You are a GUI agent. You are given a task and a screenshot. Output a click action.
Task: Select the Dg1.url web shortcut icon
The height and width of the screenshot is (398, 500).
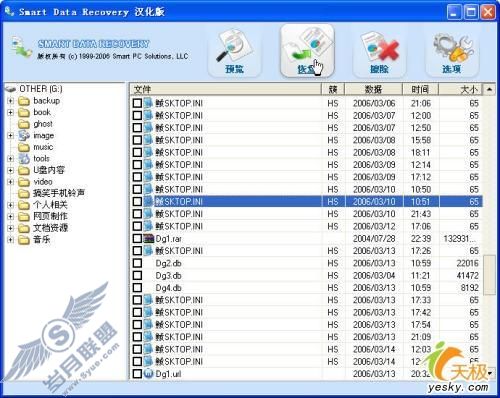pyautogui.click(x=148, y=374)
